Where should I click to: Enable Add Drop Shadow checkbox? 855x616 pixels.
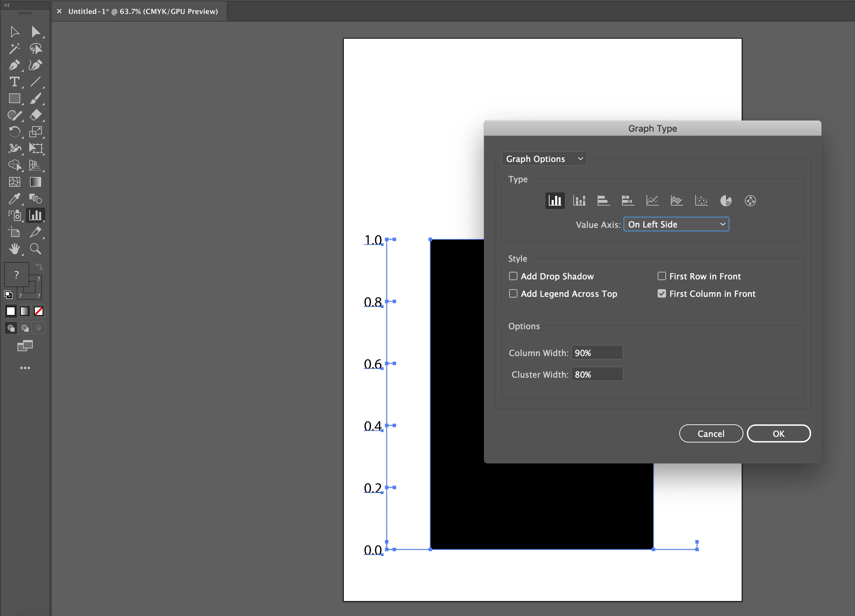click(513, 276)
